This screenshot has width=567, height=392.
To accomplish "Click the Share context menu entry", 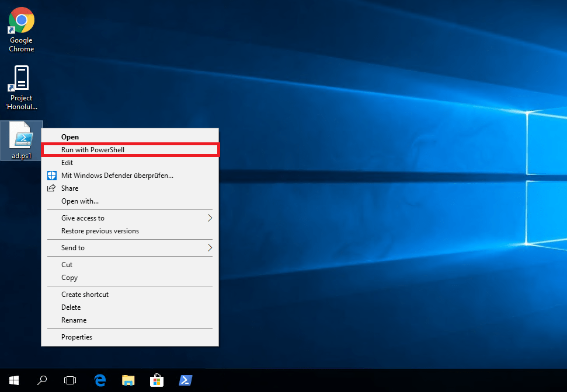I will click(x=69, y=188).
